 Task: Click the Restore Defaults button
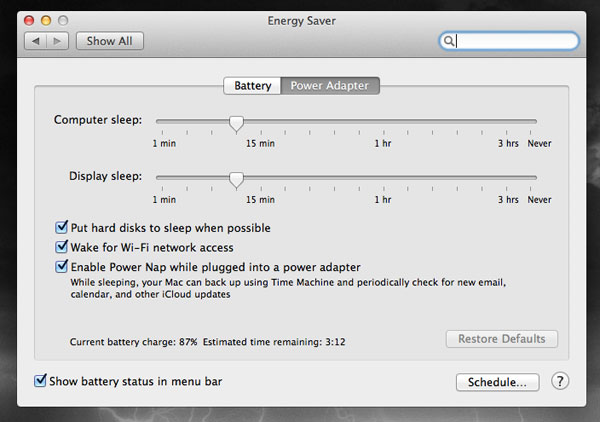point(502,339)
